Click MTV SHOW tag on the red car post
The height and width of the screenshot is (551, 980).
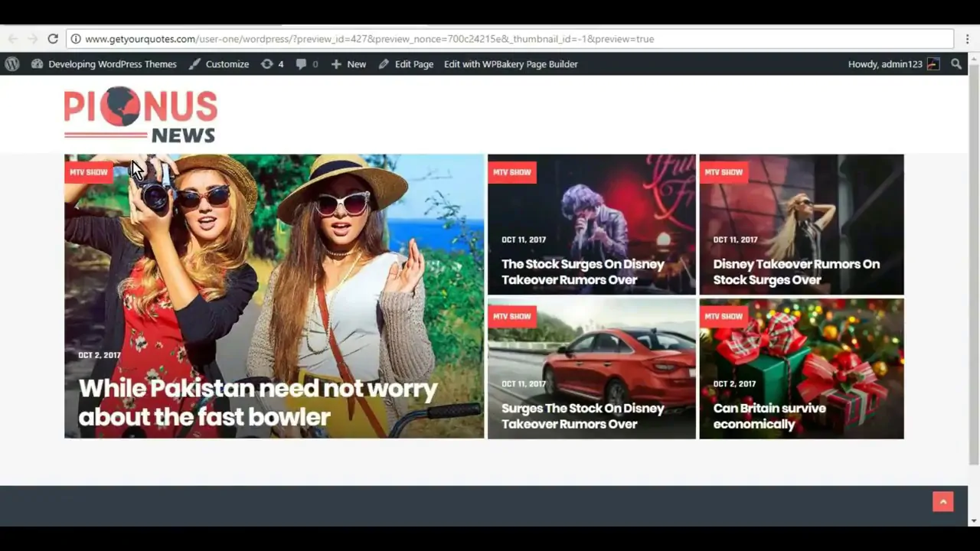tap(512, 316)
